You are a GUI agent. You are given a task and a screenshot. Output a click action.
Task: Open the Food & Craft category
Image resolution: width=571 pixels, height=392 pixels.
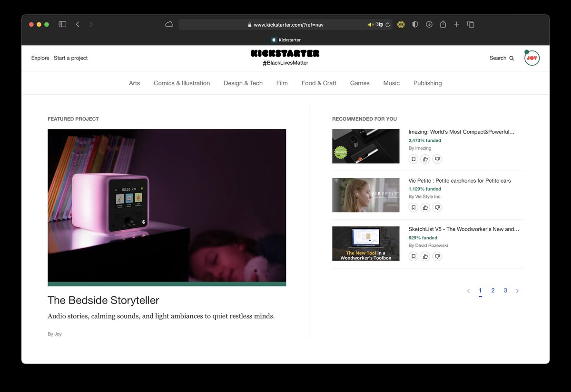point(319,83)
